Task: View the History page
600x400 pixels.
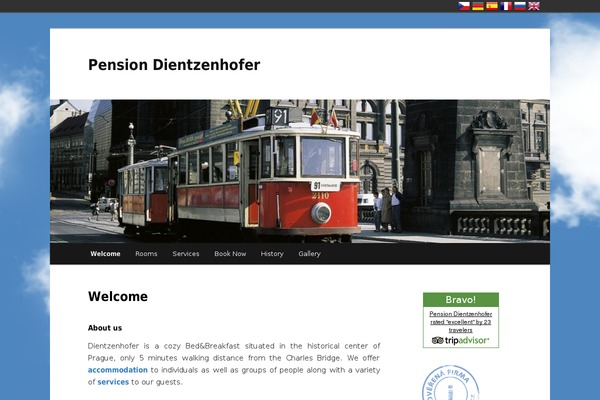Action: (x=272, y=254)
